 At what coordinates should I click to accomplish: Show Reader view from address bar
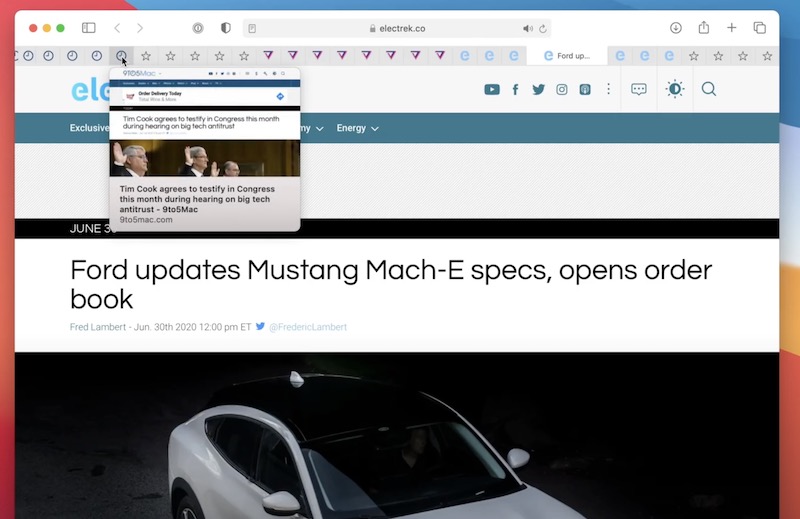252,29
